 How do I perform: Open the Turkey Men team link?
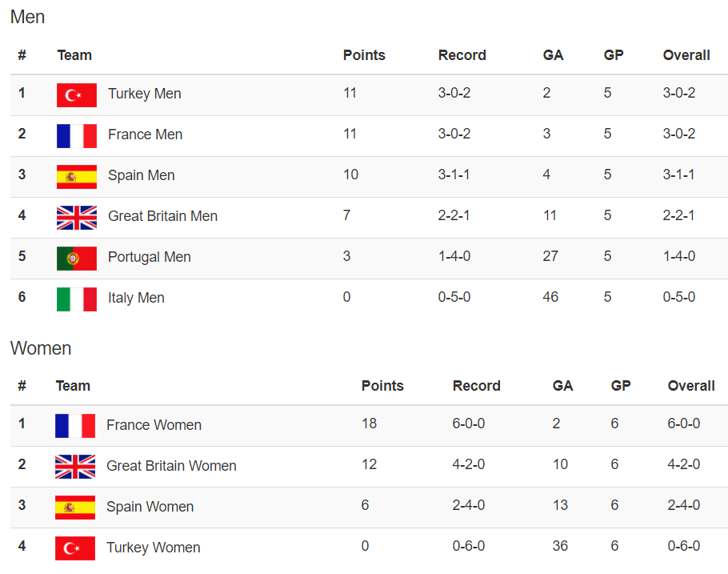coord(144,94)
